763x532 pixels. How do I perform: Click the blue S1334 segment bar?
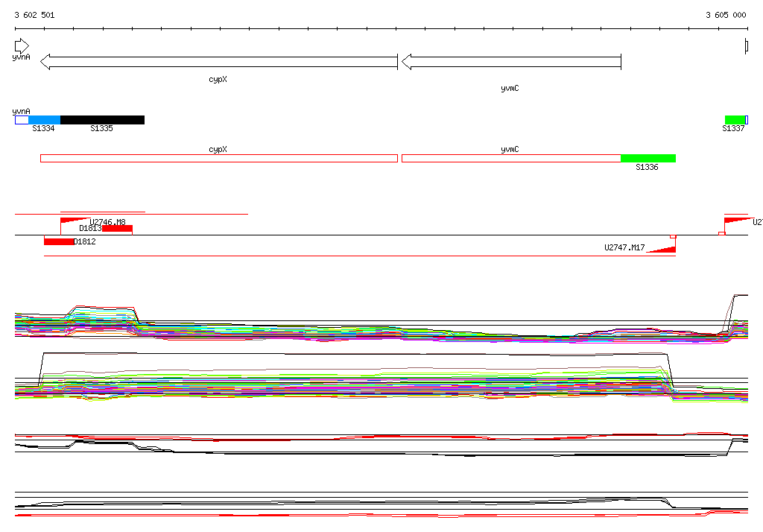[44, 120]
